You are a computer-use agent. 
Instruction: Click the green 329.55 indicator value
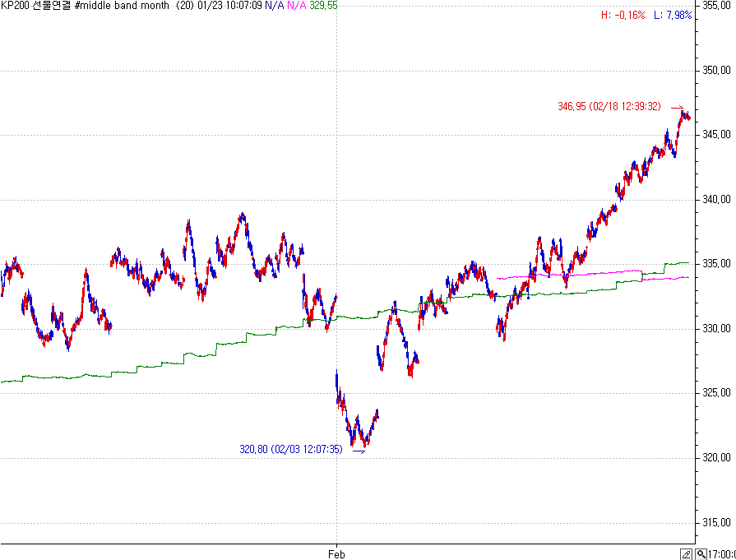(x=323, y=6)
